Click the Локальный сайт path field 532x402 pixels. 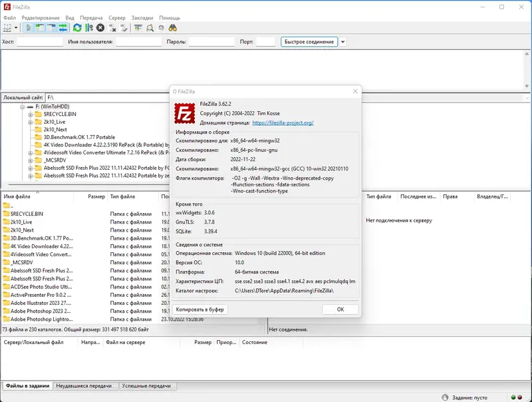click(107, 97)
